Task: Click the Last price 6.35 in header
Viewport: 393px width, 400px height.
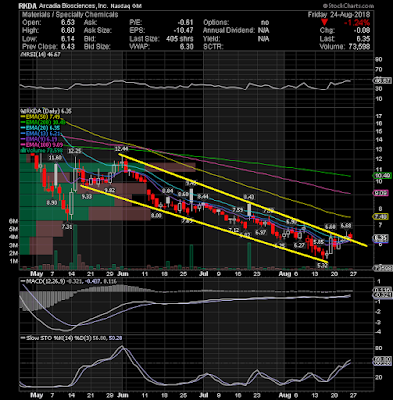Action: point(363,39)
